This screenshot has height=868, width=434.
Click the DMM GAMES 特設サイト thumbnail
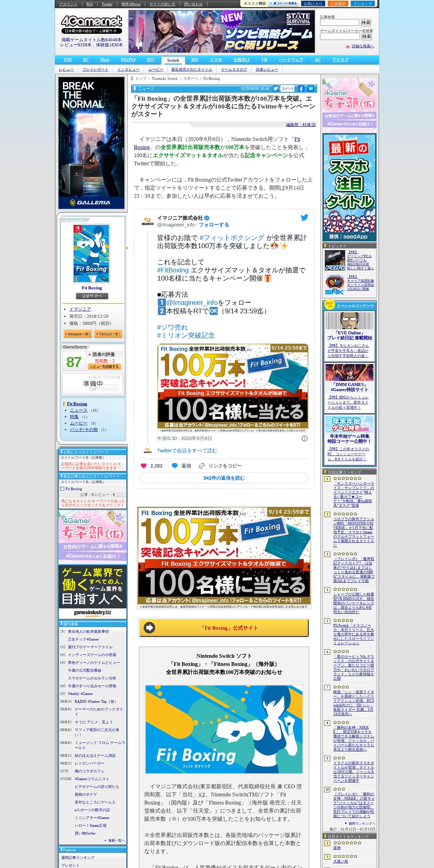349,372
